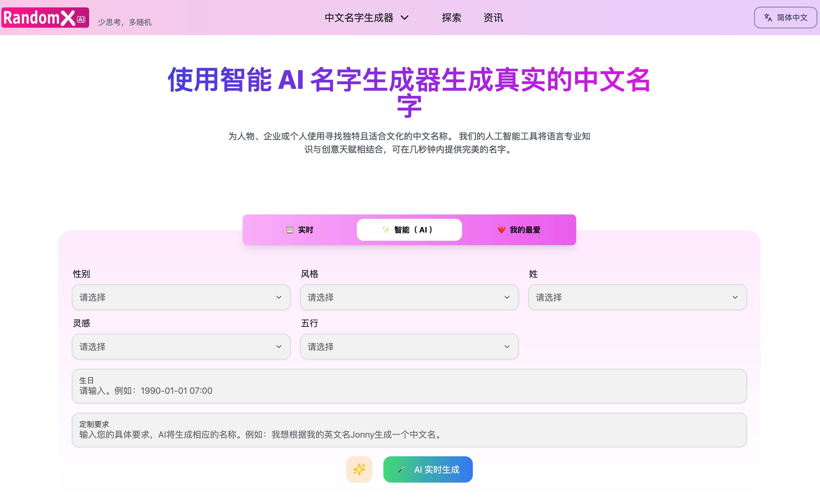Click the sparkle magic icon button
Screen dimensions: 820x504
click(x=359, y=469)
